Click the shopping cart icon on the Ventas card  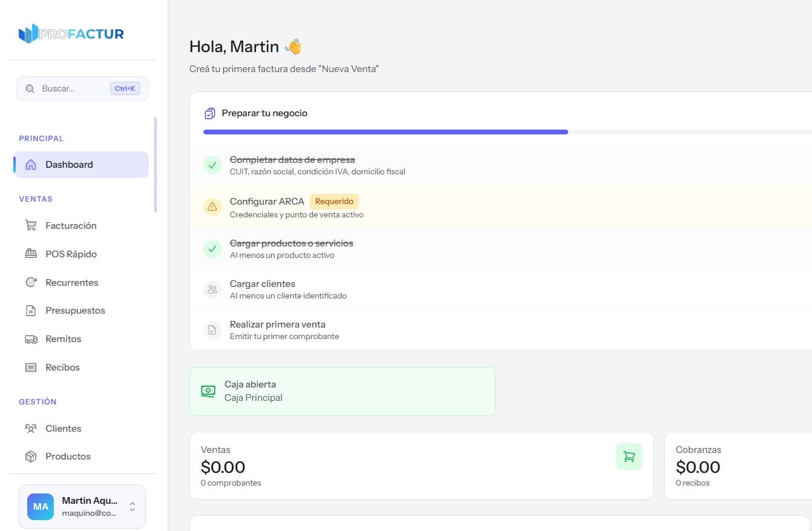629,457
